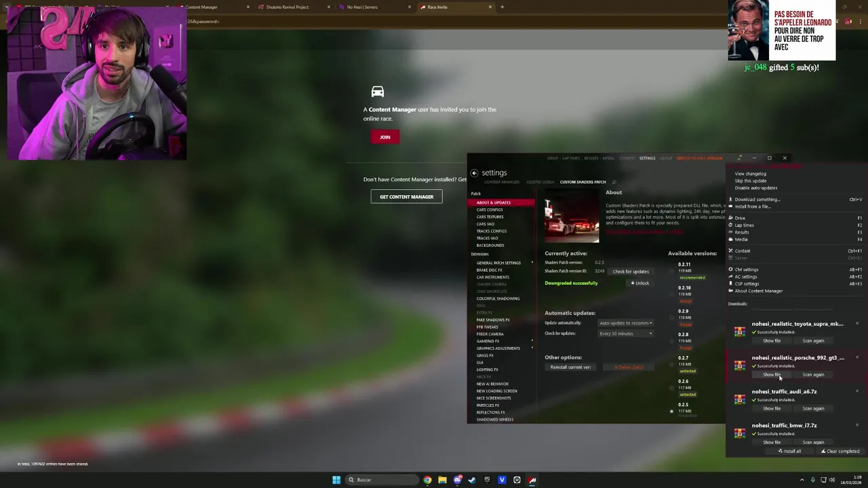Switch to Content Manager settings tab
The image size is (868, 488).
click(x=502, y=182)
